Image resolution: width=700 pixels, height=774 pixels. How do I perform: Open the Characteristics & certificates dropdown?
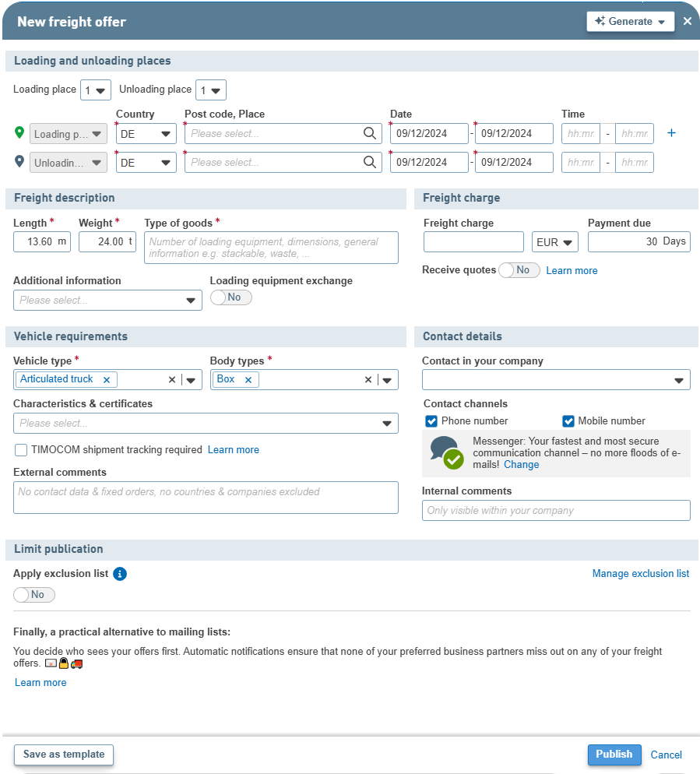[206, 424]
